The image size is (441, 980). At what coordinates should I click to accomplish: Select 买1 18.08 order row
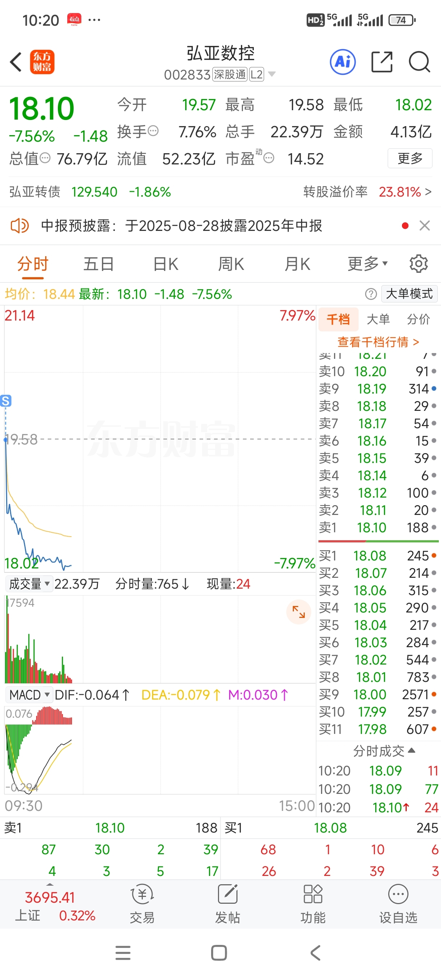pos(378,556)
